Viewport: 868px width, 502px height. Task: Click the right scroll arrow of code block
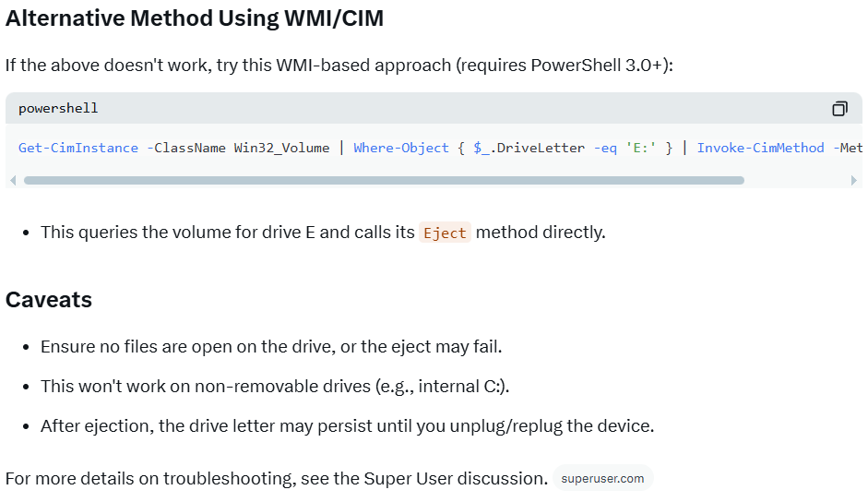coord(854,181)
